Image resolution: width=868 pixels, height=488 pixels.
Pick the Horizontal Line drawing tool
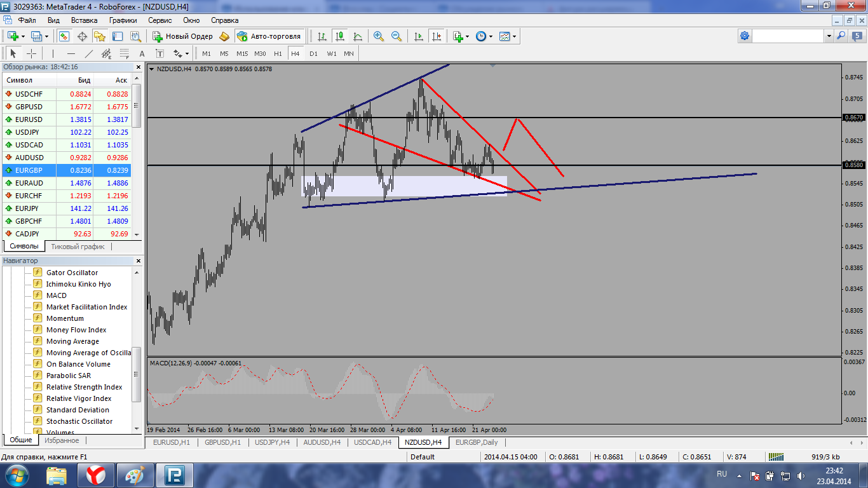[71, 53]
